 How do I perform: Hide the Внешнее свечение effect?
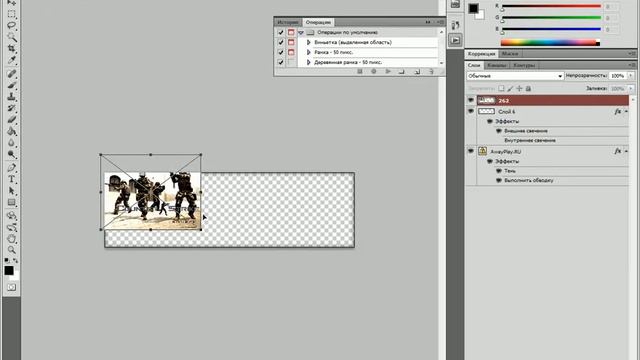pyautogui.click(x=499, y=131)
